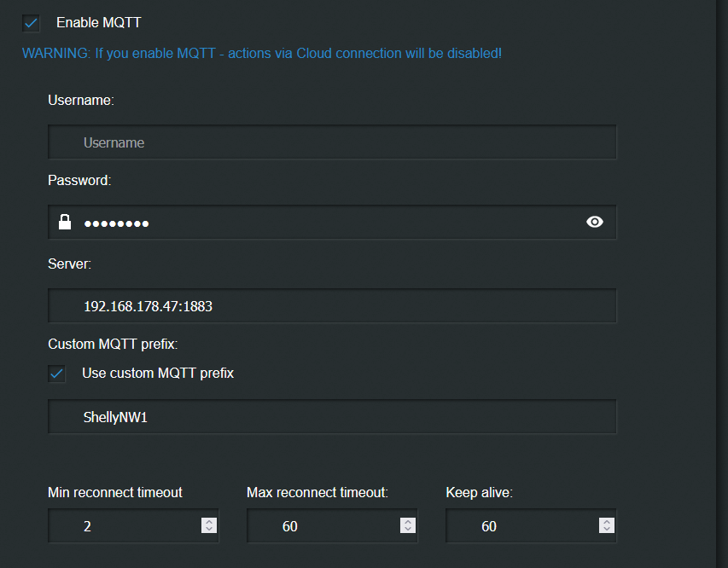Click the Enable MQTT label text

(98, 23)
